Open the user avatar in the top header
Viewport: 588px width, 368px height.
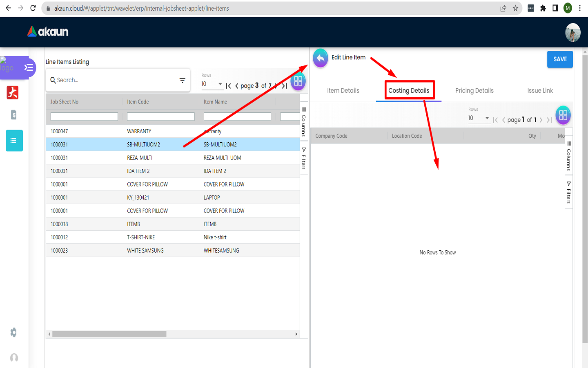pos(573,32)
